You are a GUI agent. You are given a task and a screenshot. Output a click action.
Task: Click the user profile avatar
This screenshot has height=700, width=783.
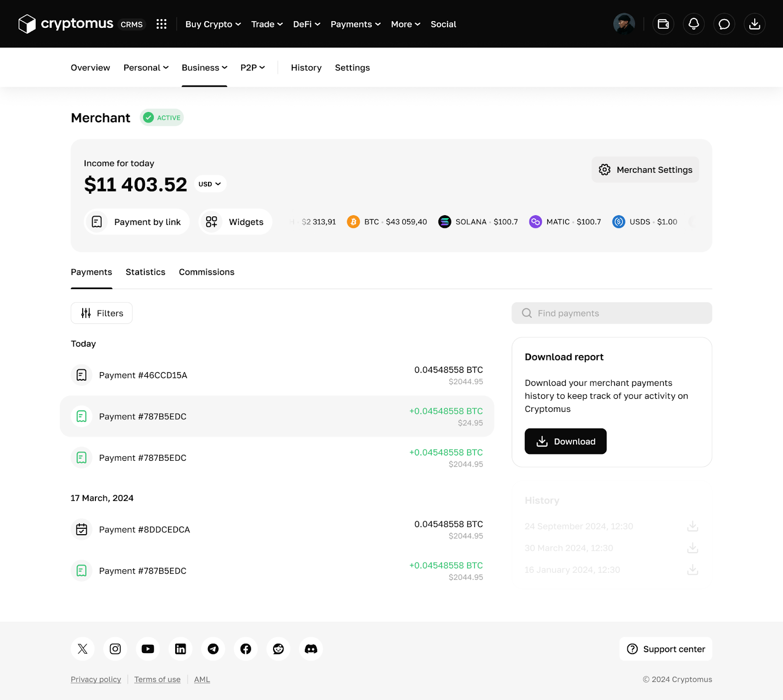pos(624,24)
